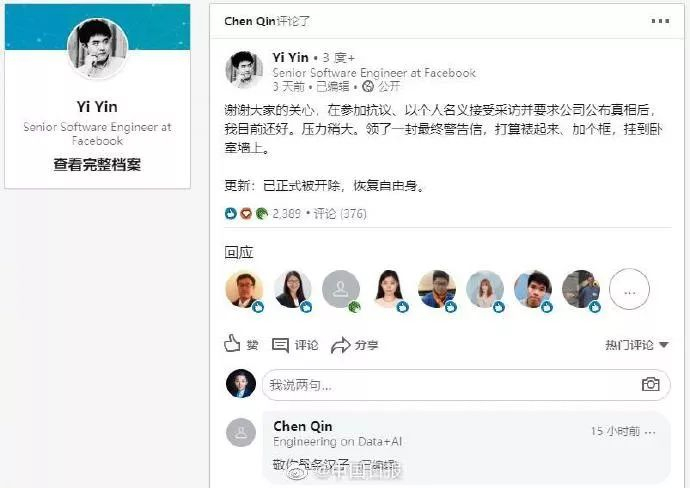Click 查看完整档案 to view full profile
Screen dimensions: 690x488
[x=97, y=165]
